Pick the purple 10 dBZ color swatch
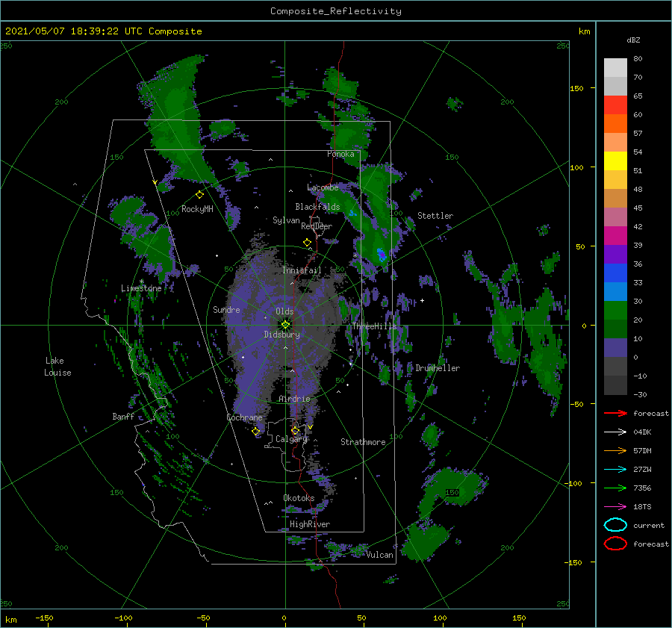The width and height of the screenshot is (672, 628). pos(615,348)
